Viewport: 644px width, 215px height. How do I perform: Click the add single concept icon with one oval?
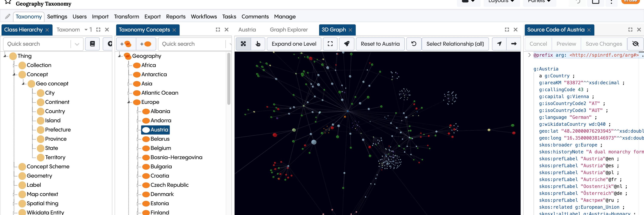146,44
